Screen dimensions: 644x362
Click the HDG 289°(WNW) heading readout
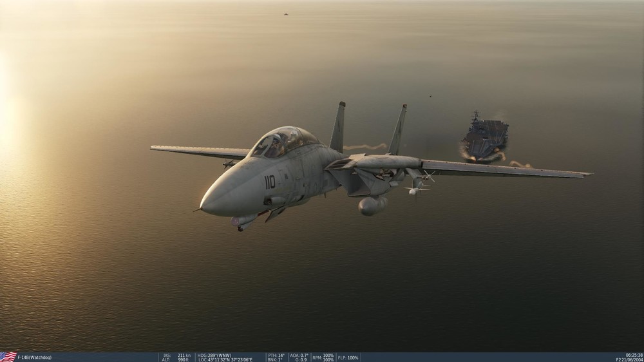click(214, 356)
